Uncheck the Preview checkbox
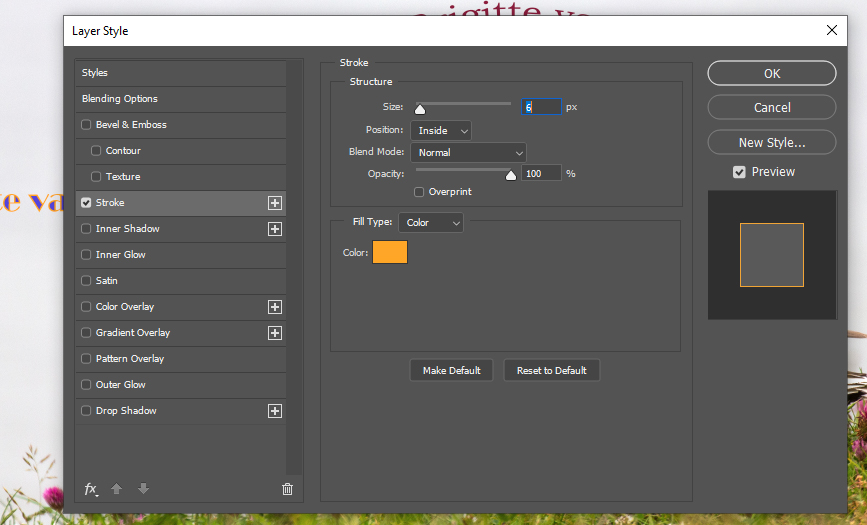This screenshot has width=867, height=525. [x=739, y=172]
